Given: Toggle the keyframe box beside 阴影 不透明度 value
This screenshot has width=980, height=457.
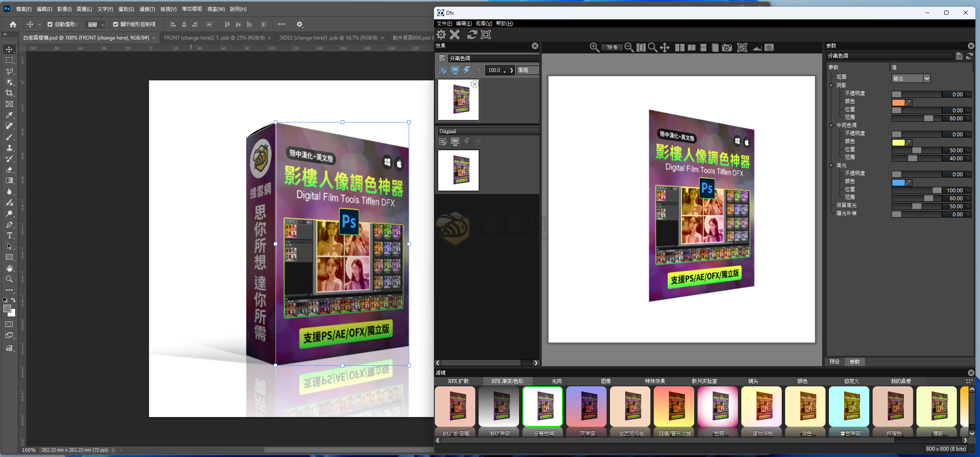Looking at the screenshot, I should tap(968, 94).
